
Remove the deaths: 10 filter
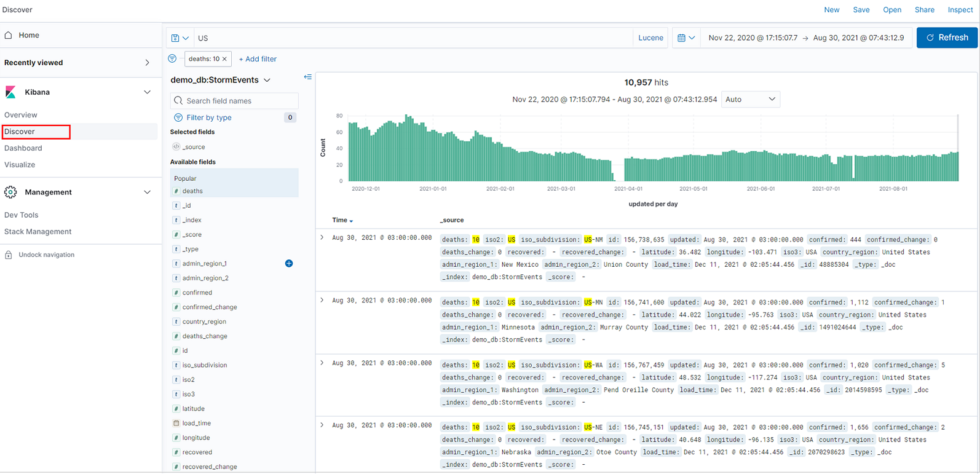click(x=224, y=59)
